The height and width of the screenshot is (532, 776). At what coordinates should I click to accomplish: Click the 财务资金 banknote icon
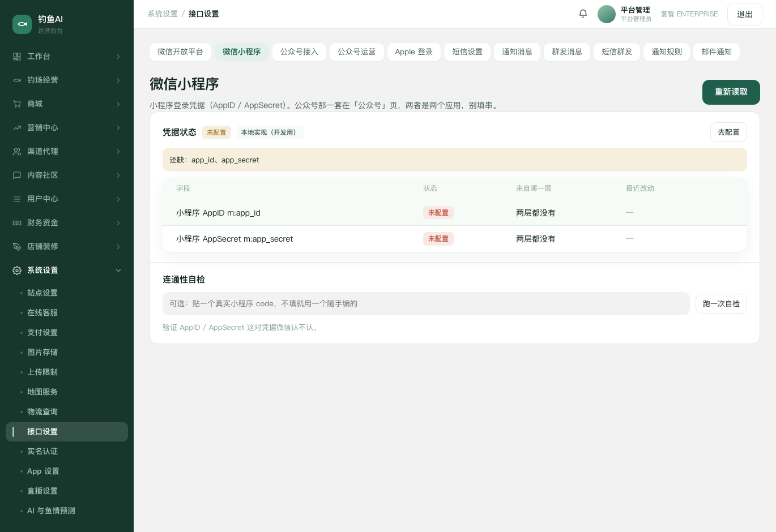[x=17, y=223]
